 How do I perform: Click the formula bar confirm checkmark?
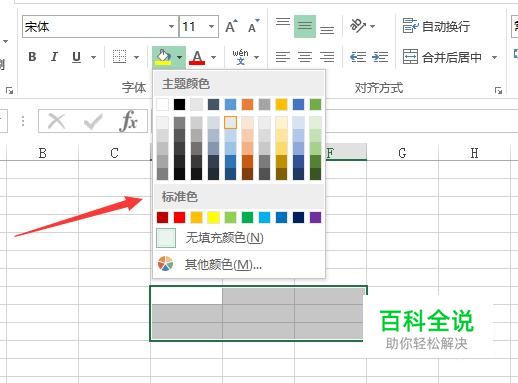[93, 121]
